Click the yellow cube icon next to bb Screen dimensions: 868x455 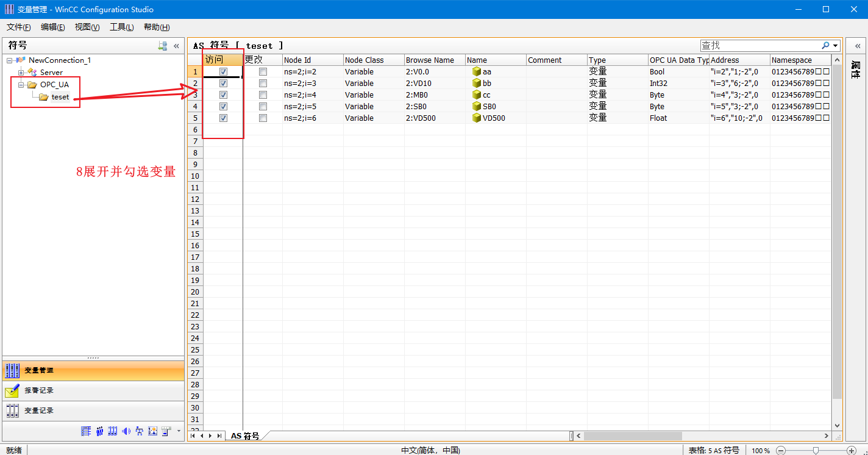(477, 84)
